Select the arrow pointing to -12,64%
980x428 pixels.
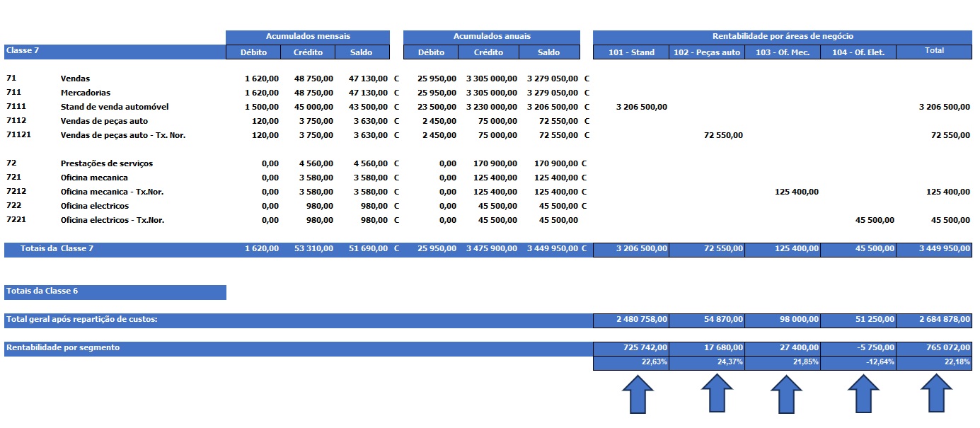(x=863, y=395)
